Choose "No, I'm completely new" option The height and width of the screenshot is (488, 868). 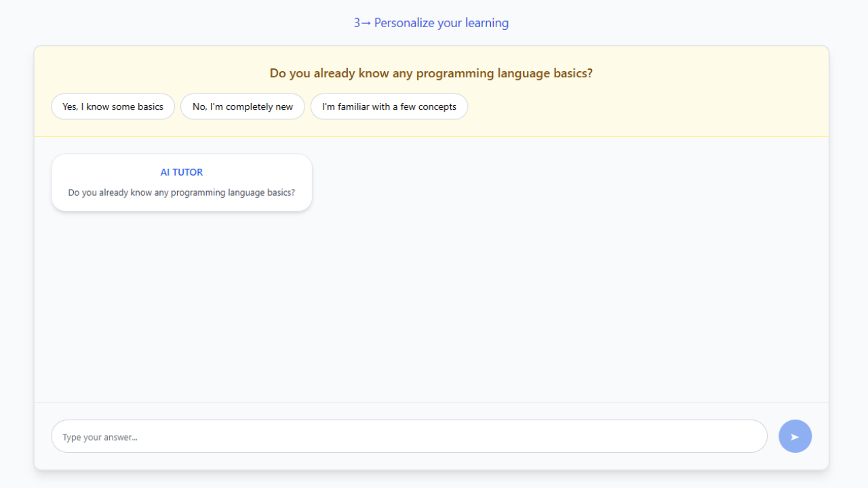pos(242,106)
